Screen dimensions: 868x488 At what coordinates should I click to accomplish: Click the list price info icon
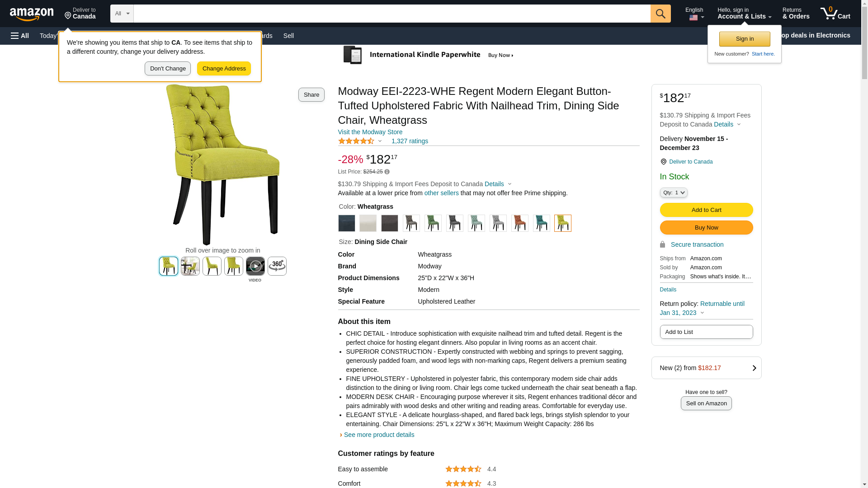[x=387, y=172]
